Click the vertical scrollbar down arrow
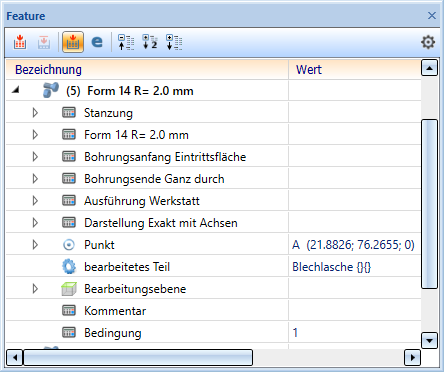The width and height of the screenshot is (444, 372). pos(429,340)
